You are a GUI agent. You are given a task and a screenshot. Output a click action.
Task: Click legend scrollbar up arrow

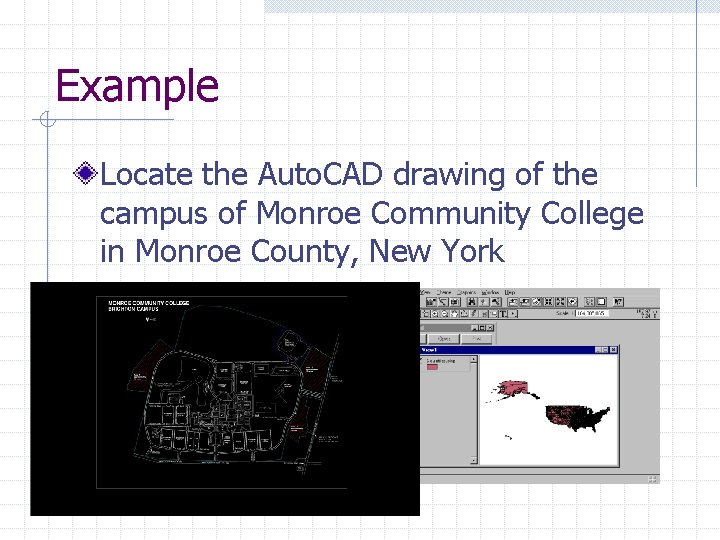coord(473,360)
